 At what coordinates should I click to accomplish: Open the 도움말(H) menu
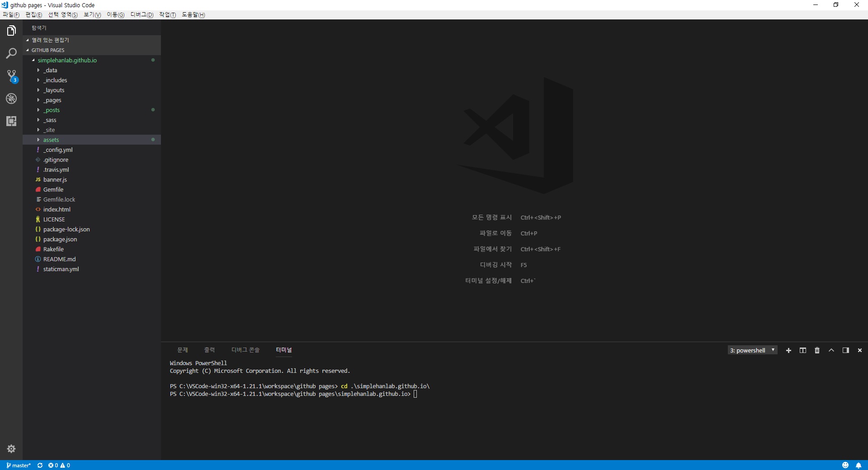click(x=193, y=15)
